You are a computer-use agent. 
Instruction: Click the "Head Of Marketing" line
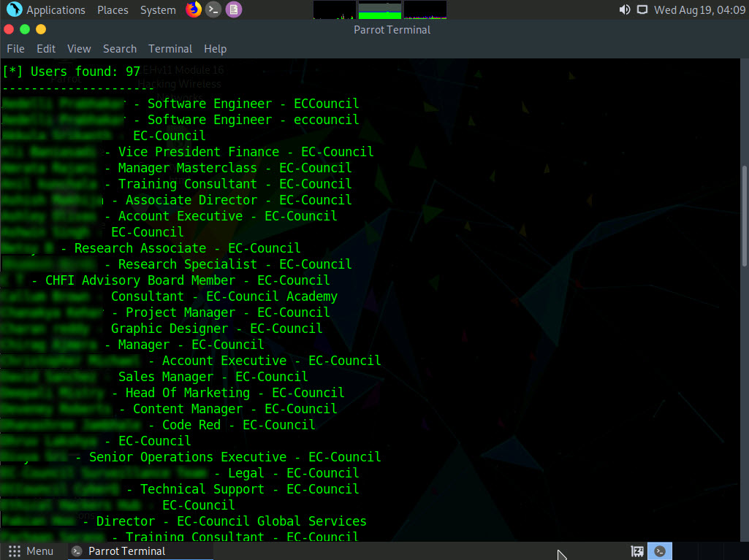173,393
